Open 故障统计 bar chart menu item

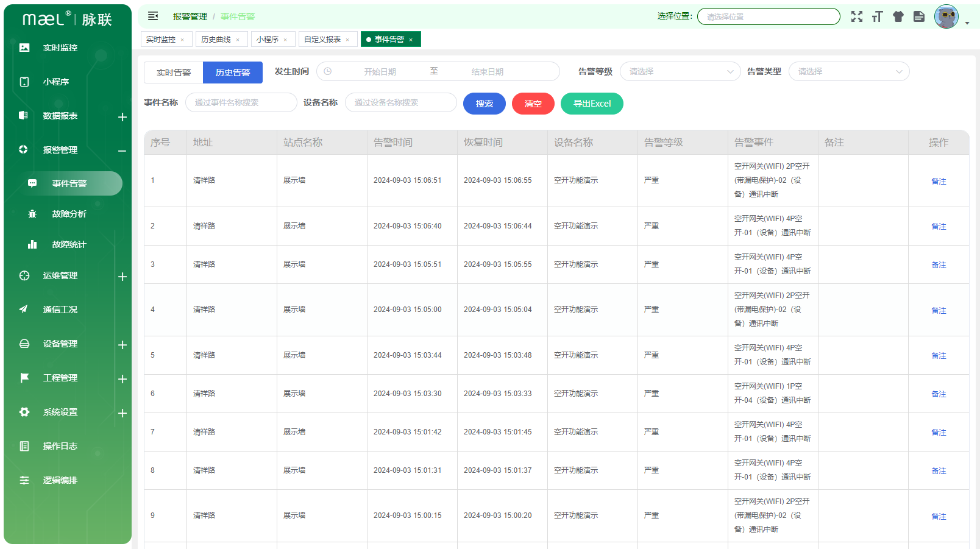(68, 244)
